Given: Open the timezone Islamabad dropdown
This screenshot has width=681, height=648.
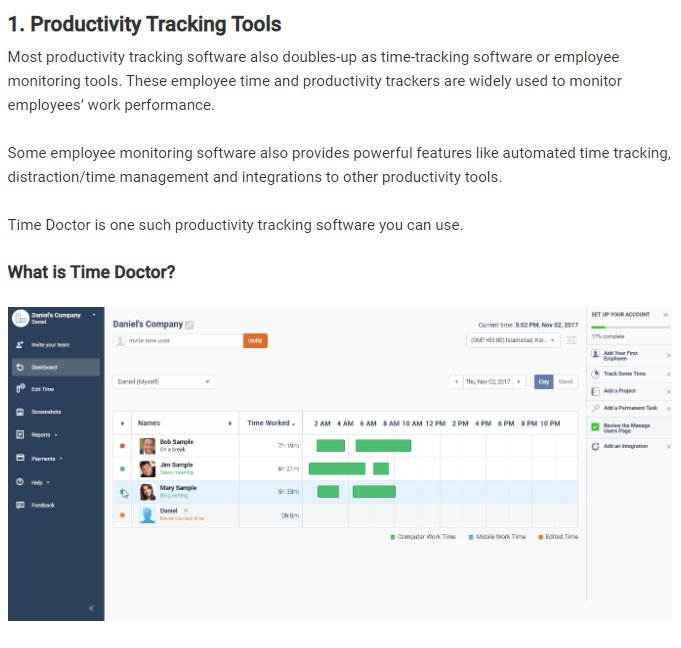Looking at the screenshot, I should click(x=513, y=340).
